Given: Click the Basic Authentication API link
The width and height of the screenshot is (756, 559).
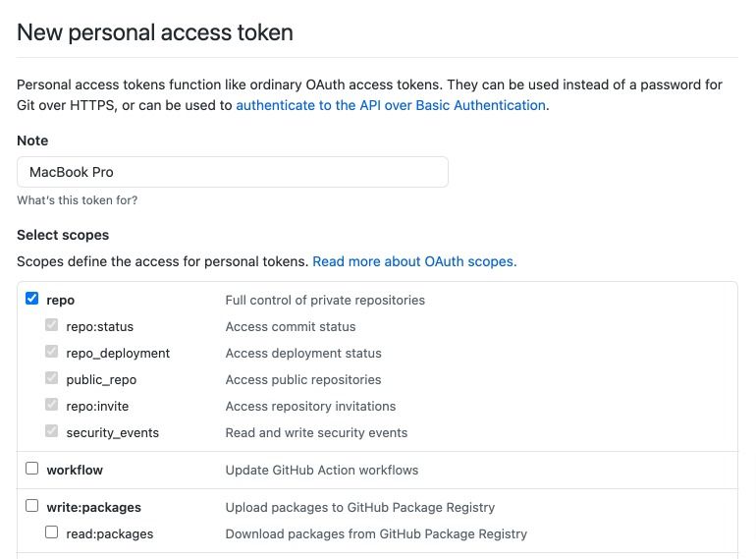Looking at the screenshot, I should 391,105.
